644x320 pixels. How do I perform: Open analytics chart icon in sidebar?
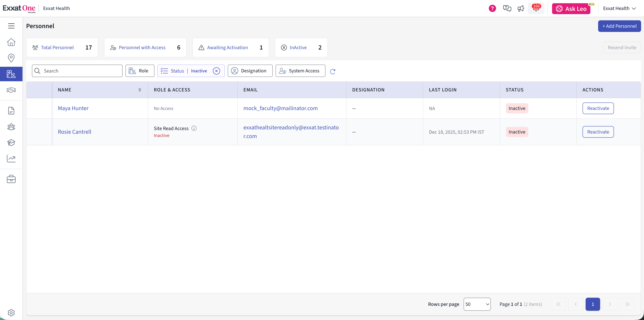pyautogui.click(x=11, y=158)
